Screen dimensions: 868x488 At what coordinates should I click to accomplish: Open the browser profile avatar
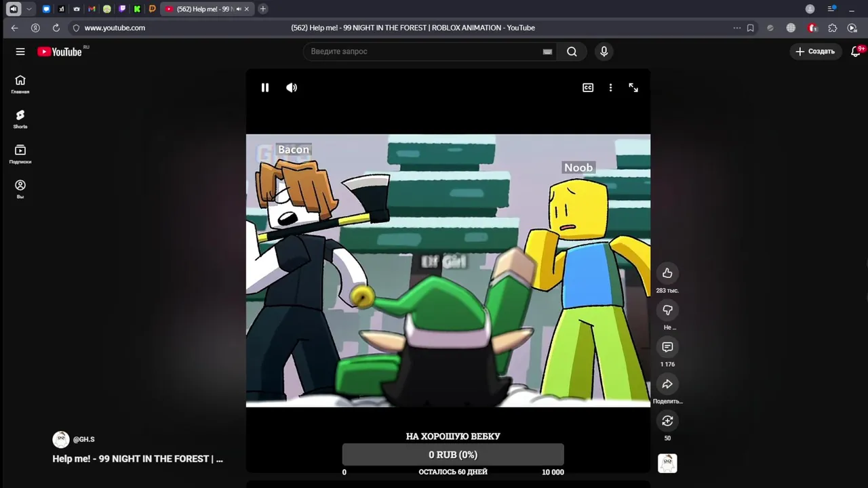point(810,9)
